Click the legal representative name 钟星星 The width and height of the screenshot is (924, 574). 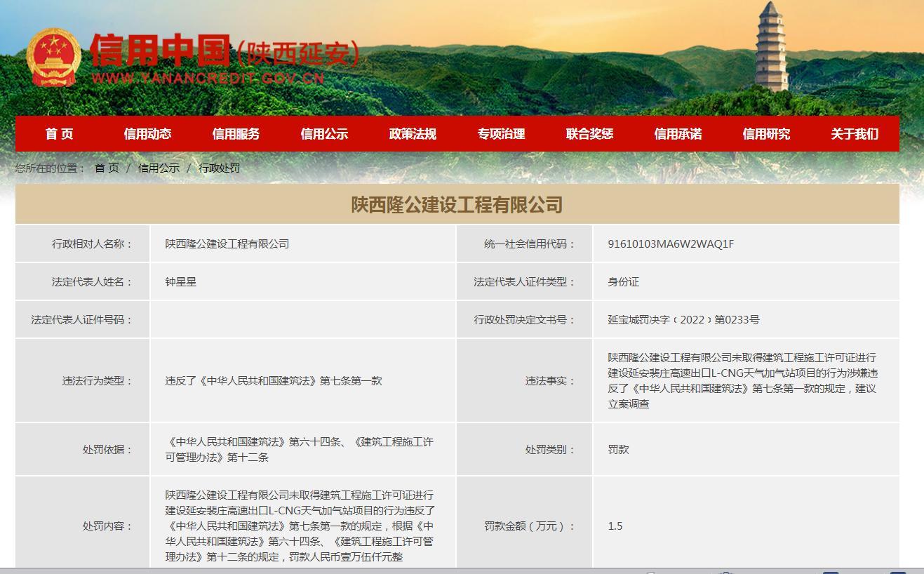pyautogui.click(x=181, y=282)
